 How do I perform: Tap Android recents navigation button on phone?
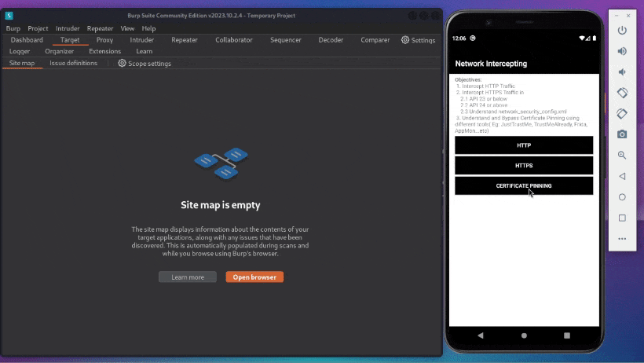567,335
